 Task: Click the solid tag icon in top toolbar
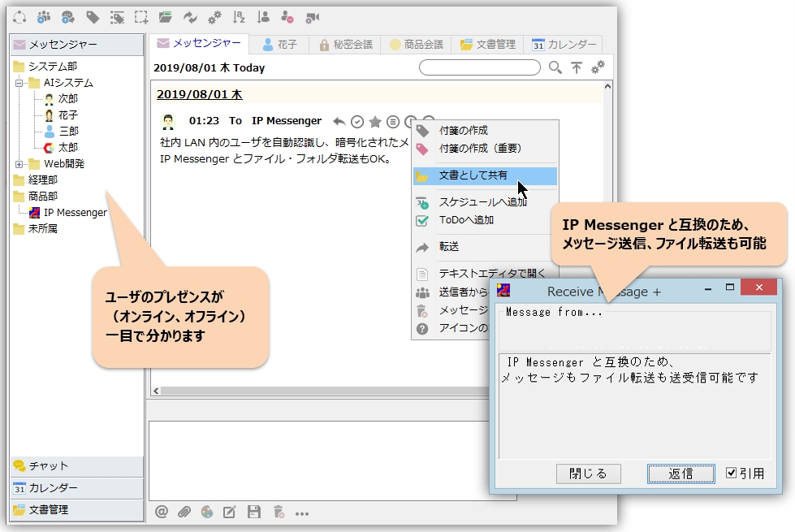click(x=93, y=18)
